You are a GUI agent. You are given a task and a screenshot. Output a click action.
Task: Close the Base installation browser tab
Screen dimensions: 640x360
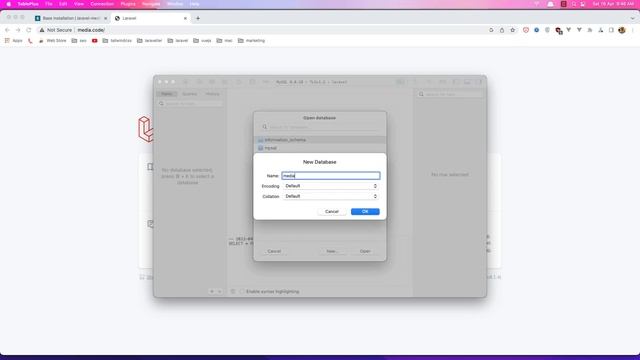tap(105, 18)
